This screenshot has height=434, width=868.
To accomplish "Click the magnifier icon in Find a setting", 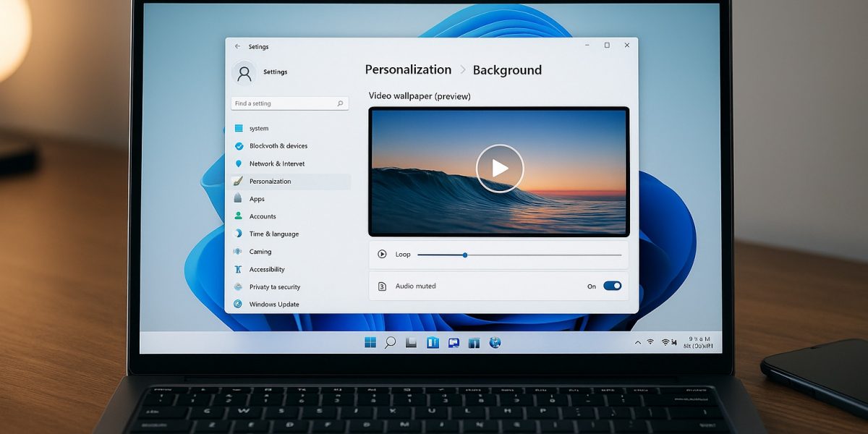I will click(340, 103).
